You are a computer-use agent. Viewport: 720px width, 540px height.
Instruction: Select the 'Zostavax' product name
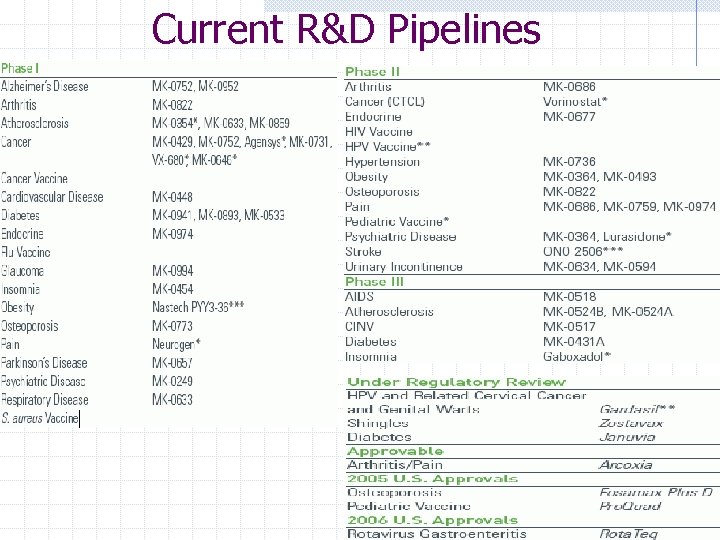tap(631, 423)
